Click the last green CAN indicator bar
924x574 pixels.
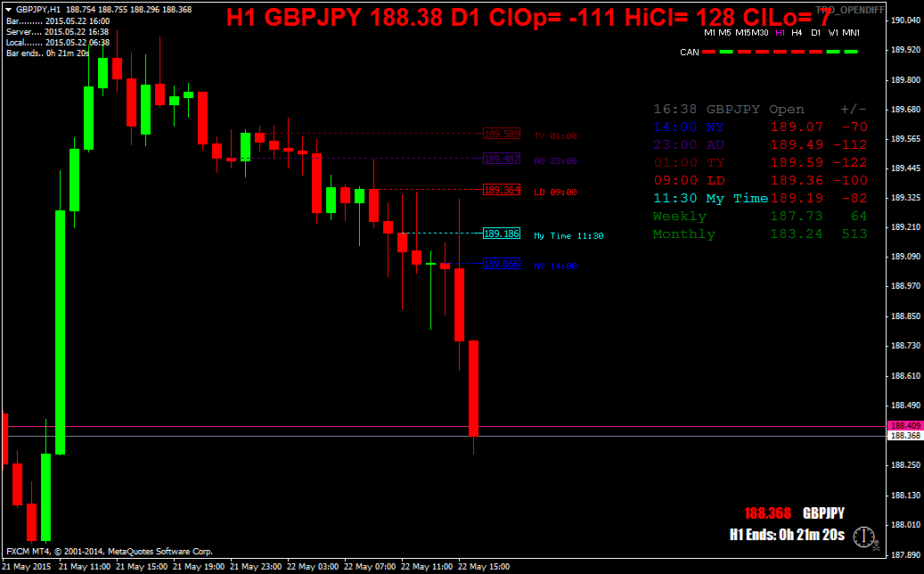(x=851, y=52)
